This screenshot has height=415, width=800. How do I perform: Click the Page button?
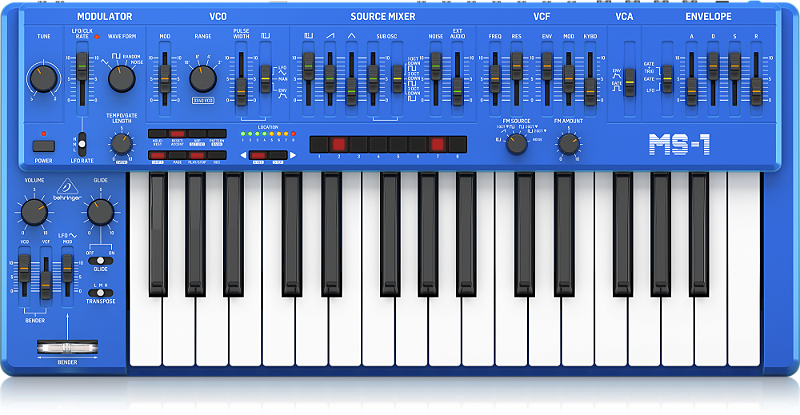point(177,155)
